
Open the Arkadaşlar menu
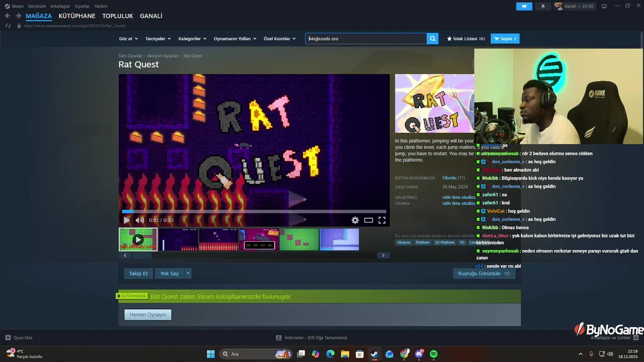(60, 6)
